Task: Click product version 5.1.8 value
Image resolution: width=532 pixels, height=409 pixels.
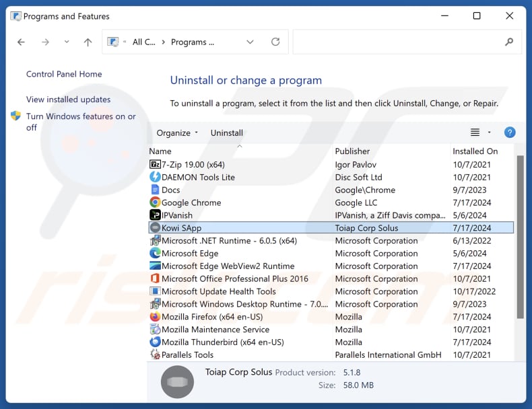Action: (352, 373)
